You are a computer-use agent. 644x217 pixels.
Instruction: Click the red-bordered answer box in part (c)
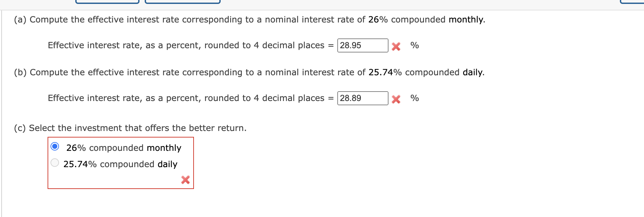click(121, 163)
